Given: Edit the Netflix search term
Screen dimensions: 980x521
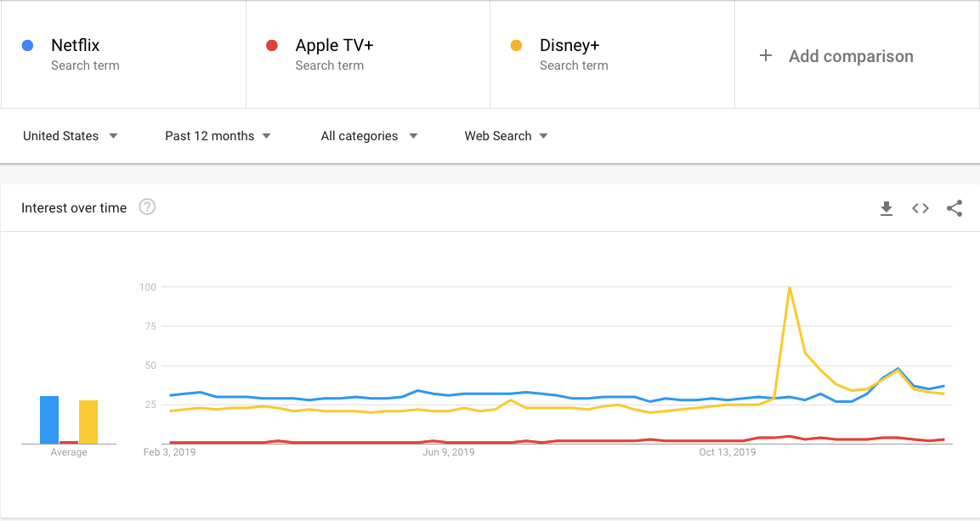Looking at the screenshot, I should tap(76, 45).
